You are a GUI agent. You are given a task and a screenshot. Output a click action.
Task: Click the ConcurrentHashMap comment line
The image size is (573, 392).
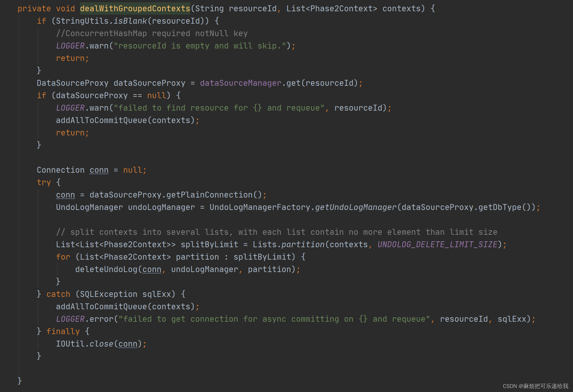pos(152,33)
